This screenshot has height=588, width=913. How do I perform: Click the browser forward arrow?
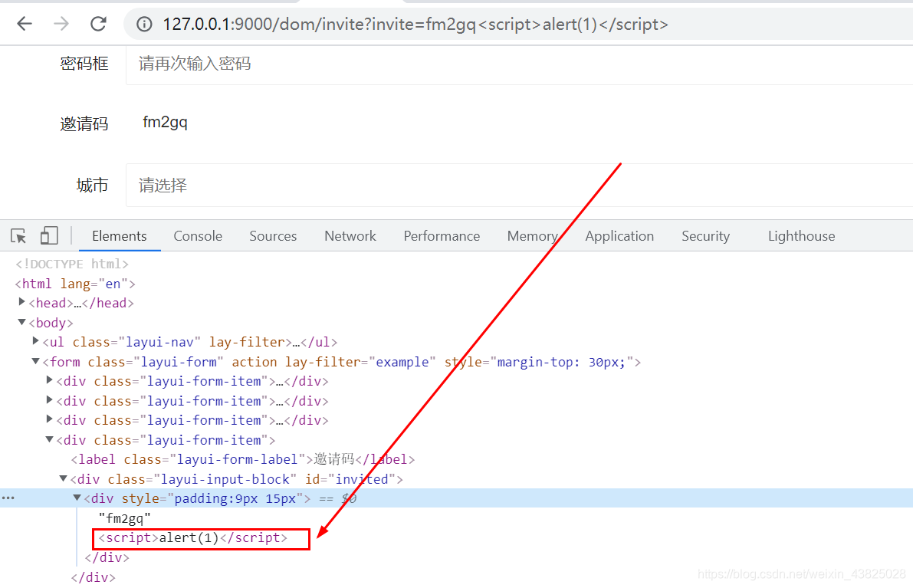click(61, 24)
